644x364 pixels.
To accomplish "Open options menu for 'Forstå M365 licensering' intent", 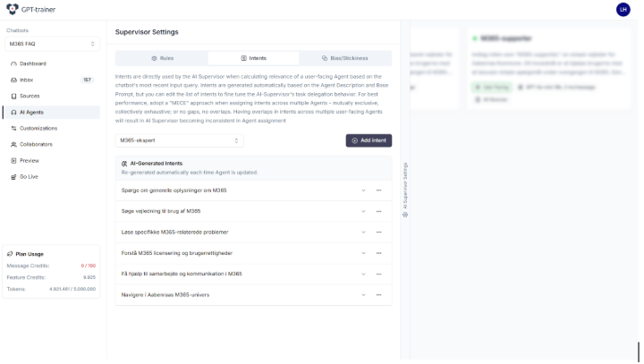I will 378,253.
